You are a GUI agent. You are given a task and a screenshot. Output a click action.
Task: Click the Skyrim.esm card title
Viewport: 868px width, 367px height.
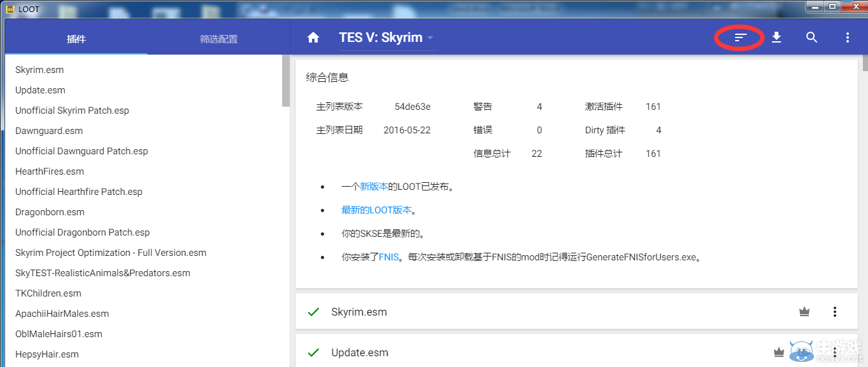click(x=359, y=312)
